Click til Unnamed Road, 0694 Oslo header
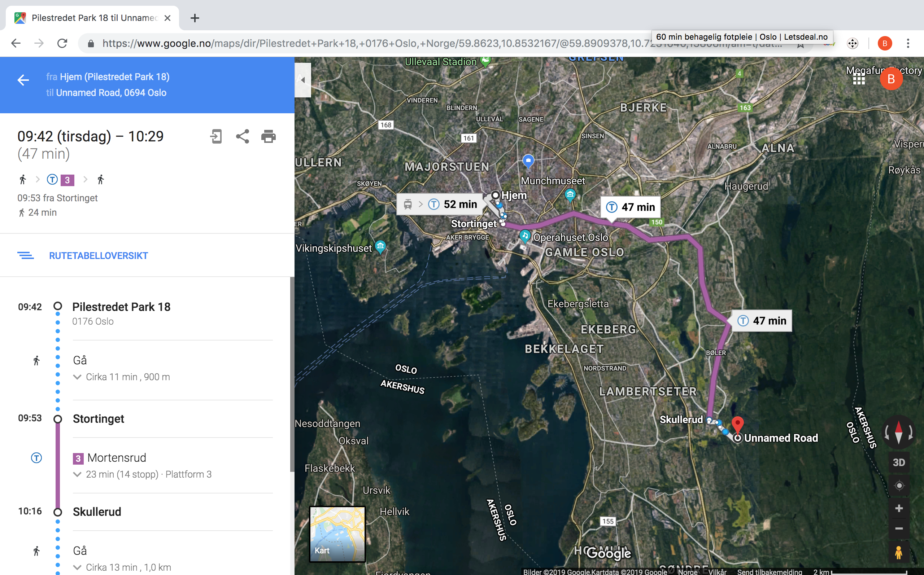Image resolution: width=924 pixels, height=575 pixels. click(x=106, y=93)
